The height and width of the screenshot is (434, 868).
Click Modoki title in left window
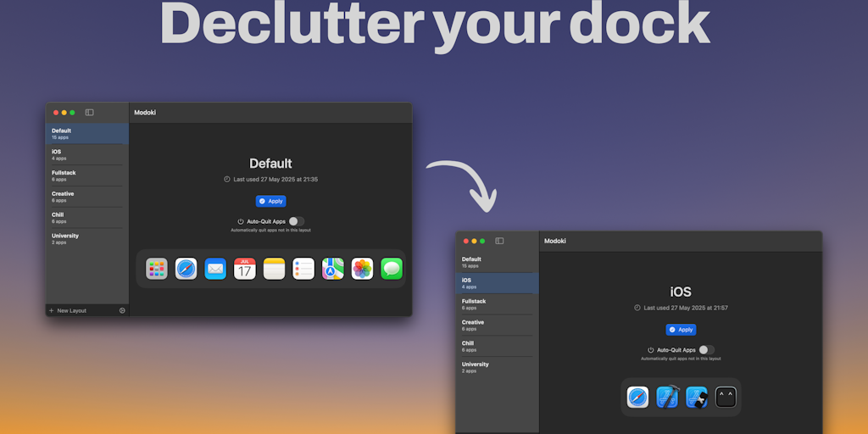pyautogui.click(x=145, y=113)
